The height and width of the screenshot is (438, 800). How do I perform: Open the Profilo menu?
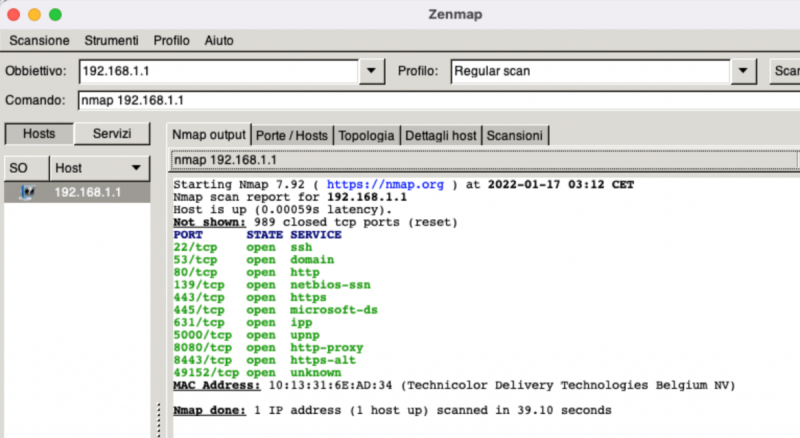[x=171, y=40]
